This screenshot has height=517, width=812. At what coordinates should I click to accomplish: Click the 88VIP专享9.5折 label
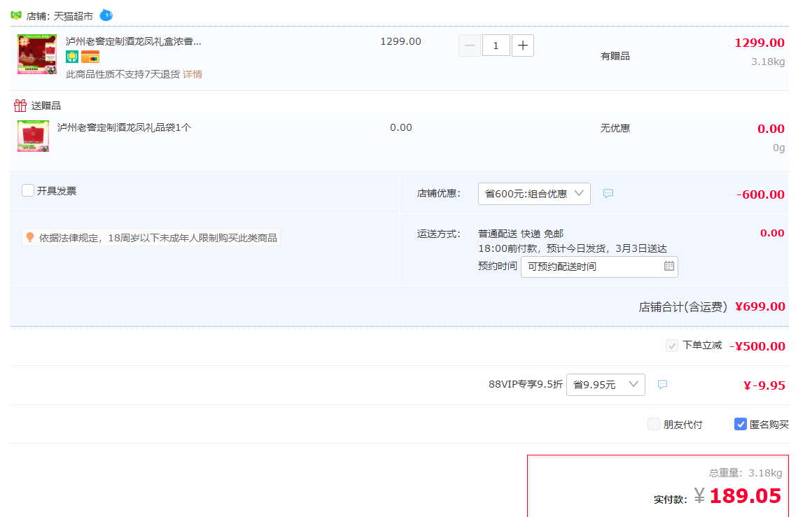pyautogui.click(x=525, y=385)
